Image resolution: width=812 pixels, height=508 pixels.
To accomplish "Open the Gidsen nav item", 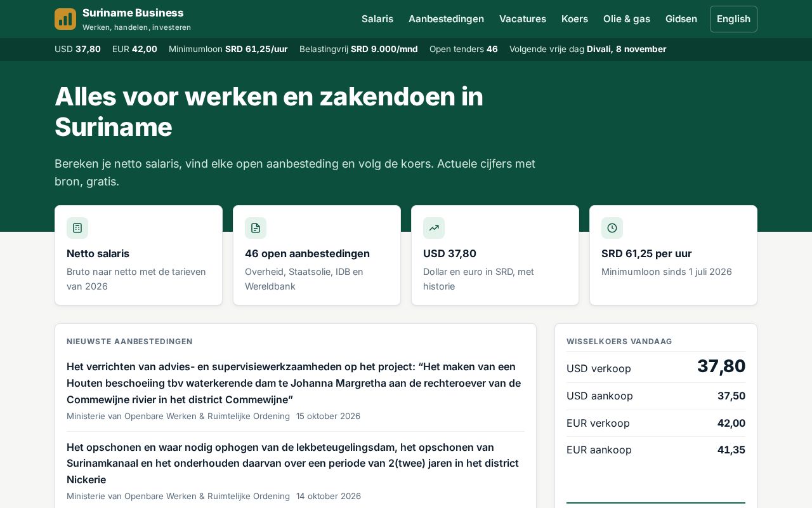I will pos(681,19).
